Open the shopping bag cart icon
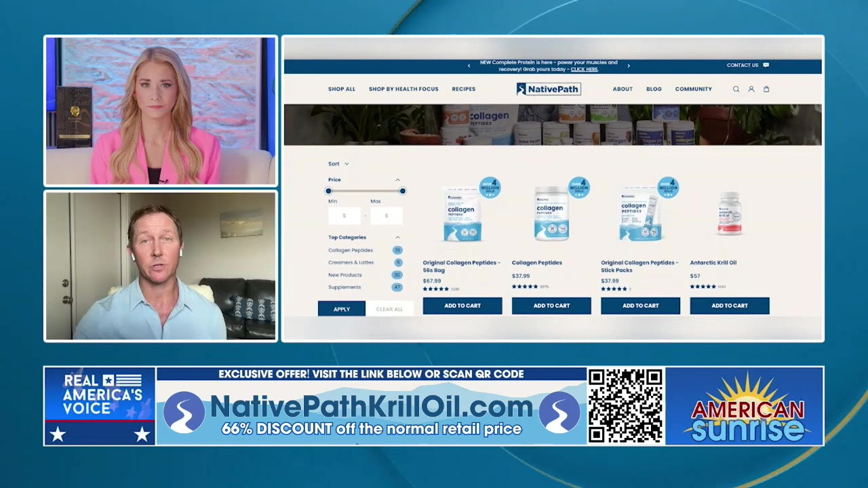 click(x=766, y=89)
